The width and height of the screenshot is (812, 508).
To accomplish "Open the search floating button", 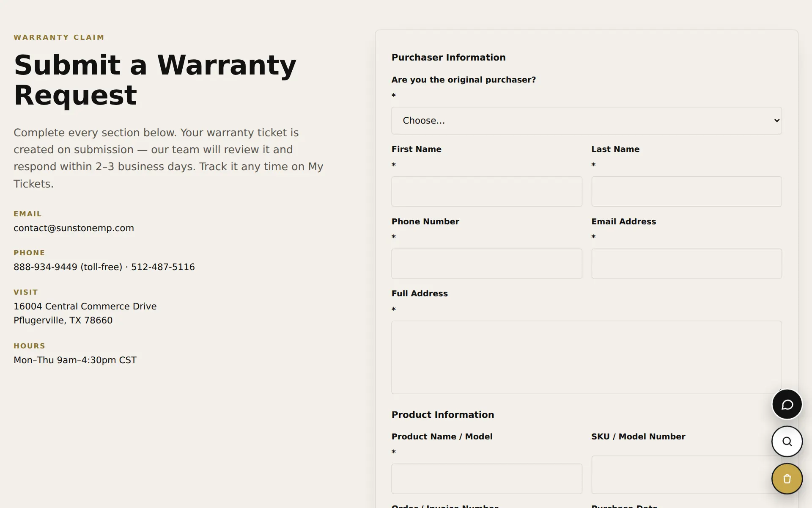I will (x=787, y=442).
